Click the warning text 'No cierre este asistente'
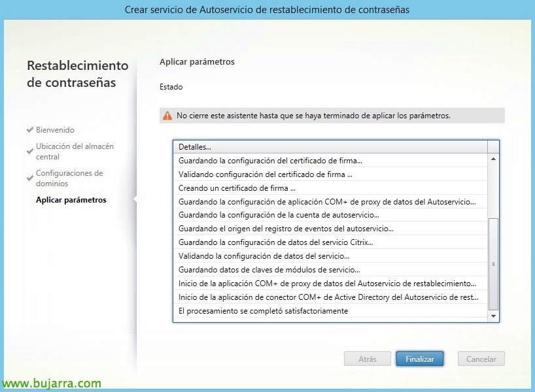The height and width of the screenshot is (392, 535). coord(313,116)
